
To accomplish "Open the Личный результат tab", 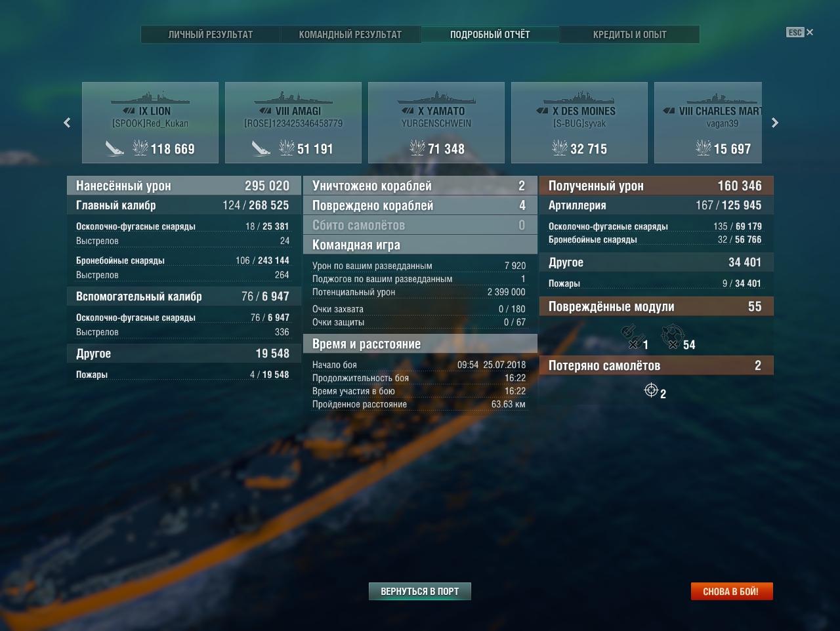I will (x=211, y=34).
